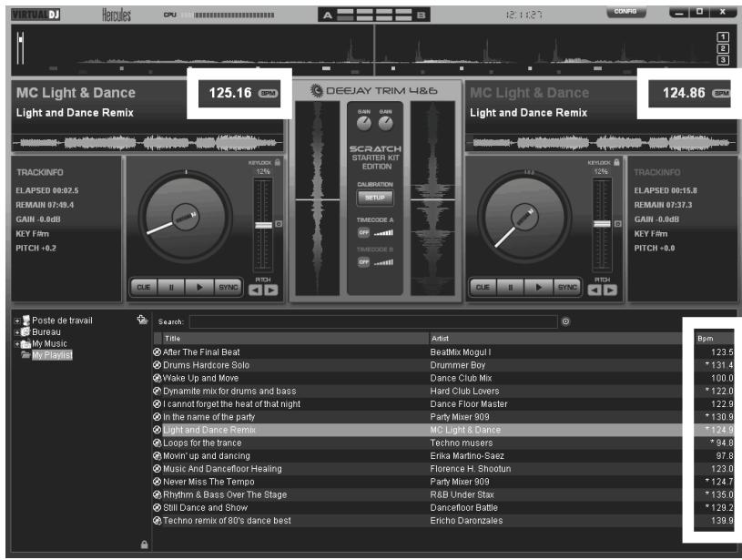Select highlighted Light and Dance Remix row

[443, 430]
